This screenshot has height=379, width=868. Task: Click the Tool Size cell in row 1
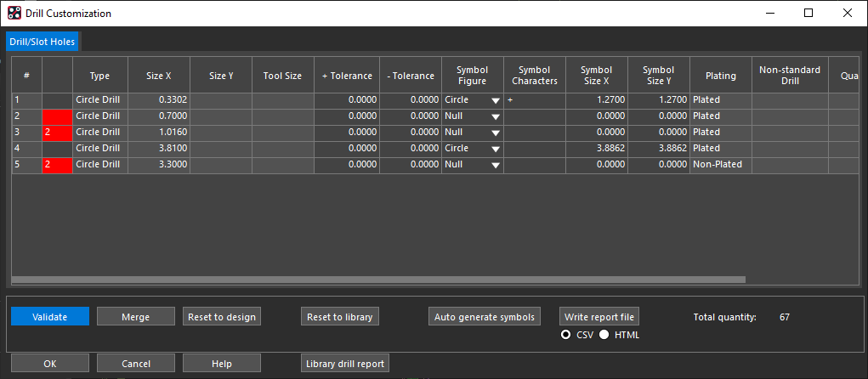pos(283,100)
